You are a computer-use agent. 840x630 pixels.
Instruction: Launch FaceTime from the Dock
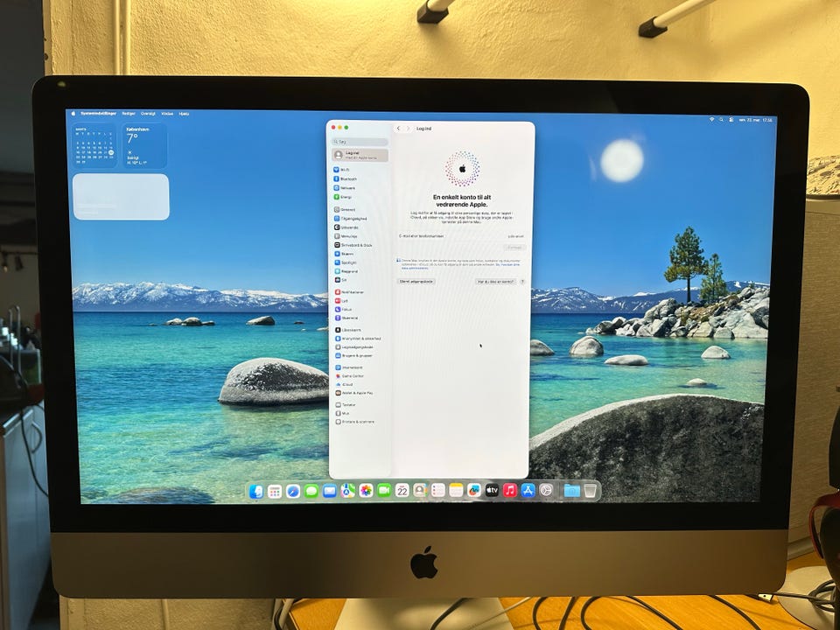pyautogui.click(x=384, y=491)
